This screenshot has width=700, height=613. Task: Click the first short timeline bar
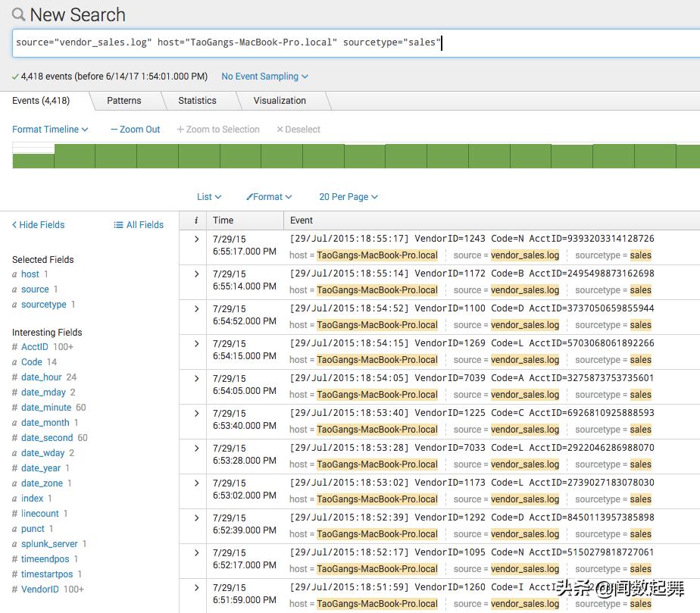[33, 161]
